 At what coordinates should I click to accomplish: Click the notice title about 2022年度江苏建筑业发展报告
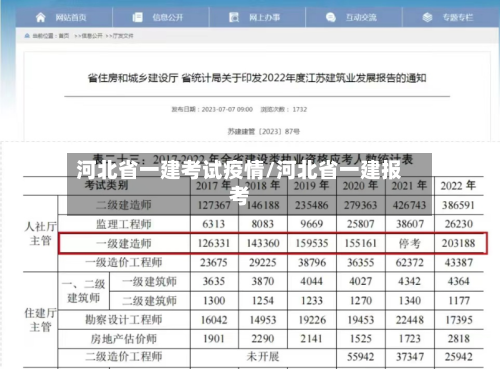pyautogui.click(x=257, y=78)
